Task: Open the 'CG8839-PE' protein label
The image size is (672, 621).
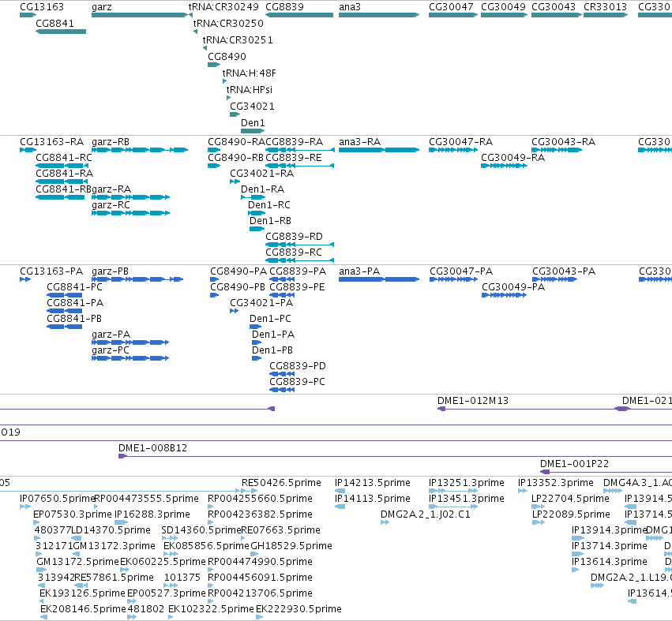Action: pos(297,287)
